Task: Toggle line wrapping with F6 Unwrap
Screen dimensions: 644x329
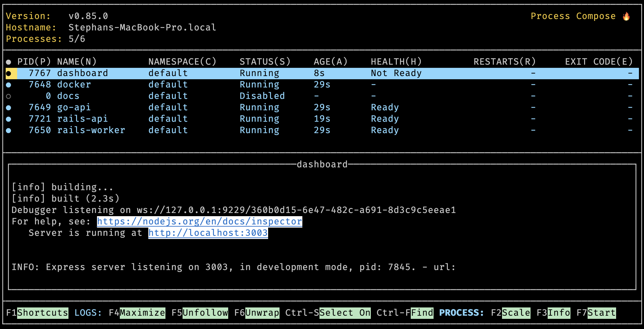Action: pyautogui.click(x=262, y=313)
